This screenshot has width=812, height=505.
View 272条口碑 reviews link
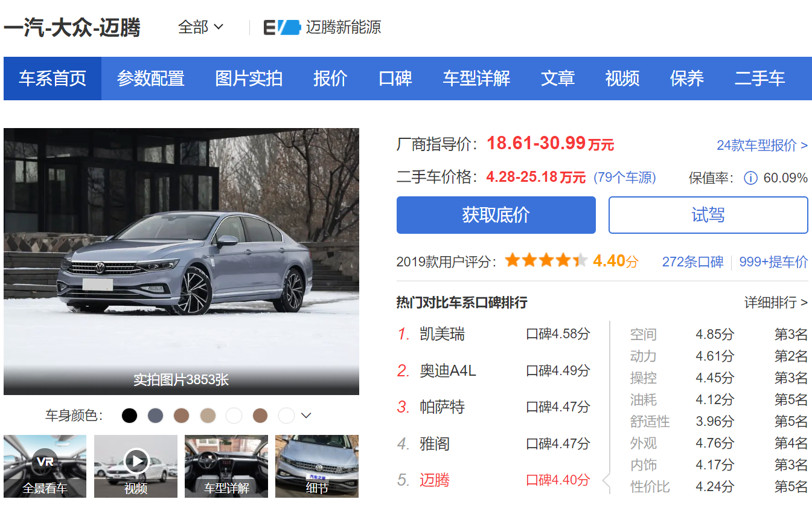click(x=692, y=262)
